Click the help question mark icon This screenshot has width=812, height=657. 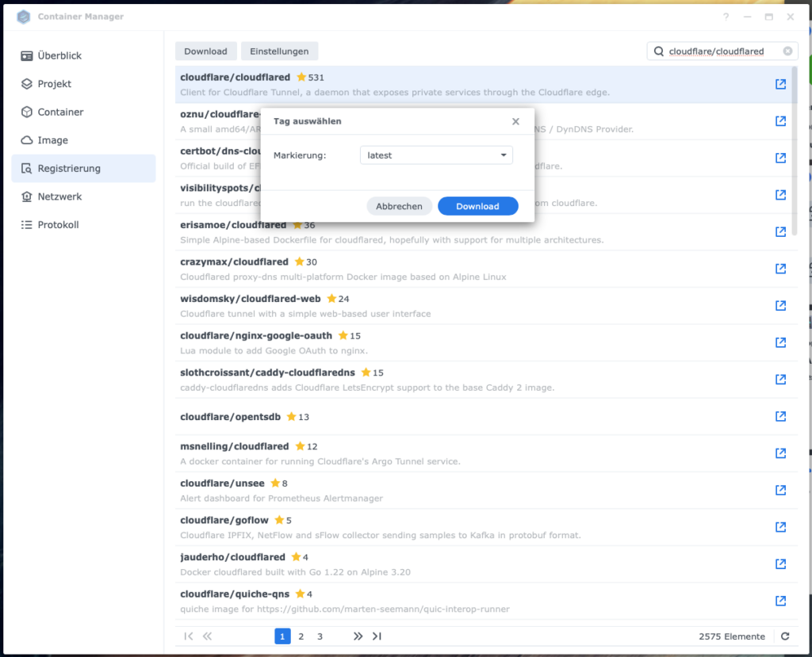pos(726,17)
